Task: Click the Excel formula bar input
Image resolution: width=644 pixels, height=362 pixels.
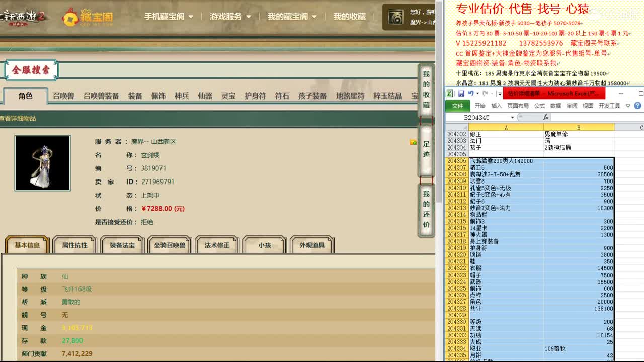Action: [597, 117]
